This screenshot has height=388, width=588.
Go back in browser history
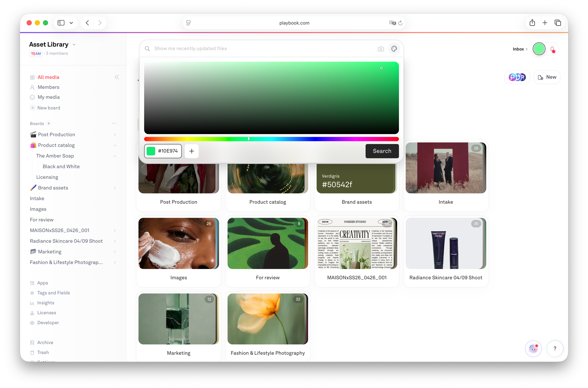[x=87, y=23]
